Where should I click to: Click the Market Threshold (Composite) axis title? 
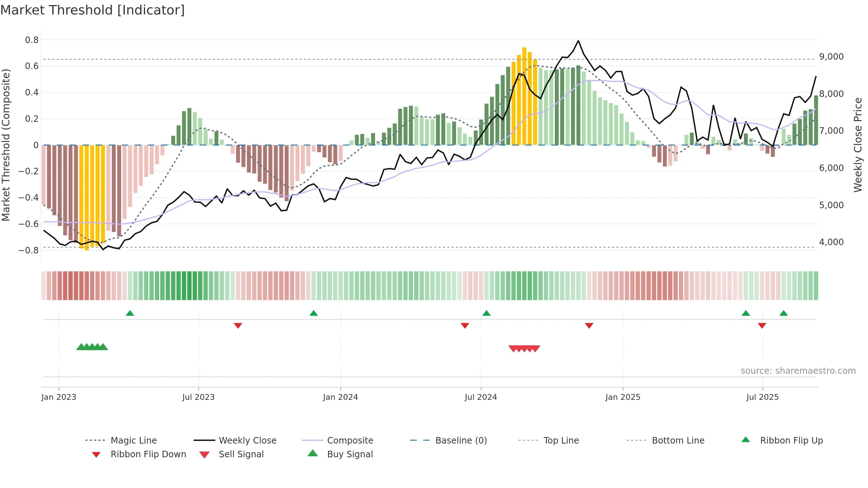pos(6,145)
